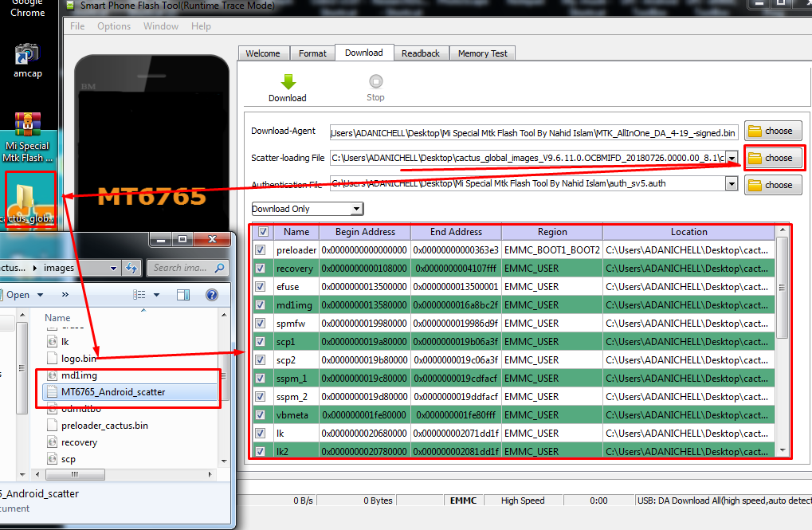The height and width of the screenshot is (530, 812).
Task: Click the Stop icon
Action: [376, 81]
